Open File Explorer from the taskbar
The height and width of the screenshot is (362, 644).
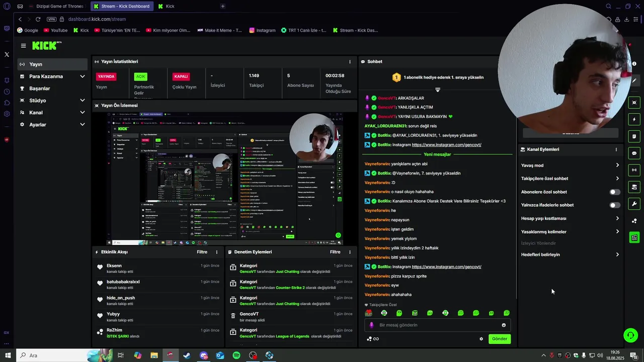pos(154,355)
